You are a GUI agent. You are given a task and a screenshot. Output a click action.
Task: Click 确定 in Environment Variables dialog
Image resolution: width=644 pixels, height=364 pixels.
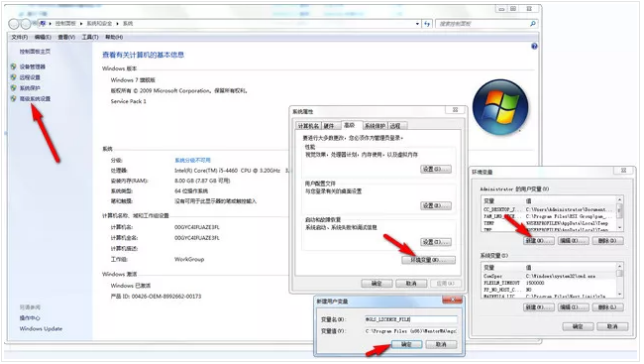578,326
